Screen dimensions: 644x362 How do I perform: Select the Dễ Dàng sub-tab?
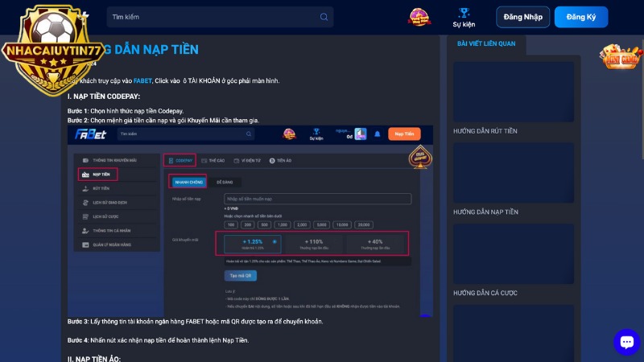225,182
